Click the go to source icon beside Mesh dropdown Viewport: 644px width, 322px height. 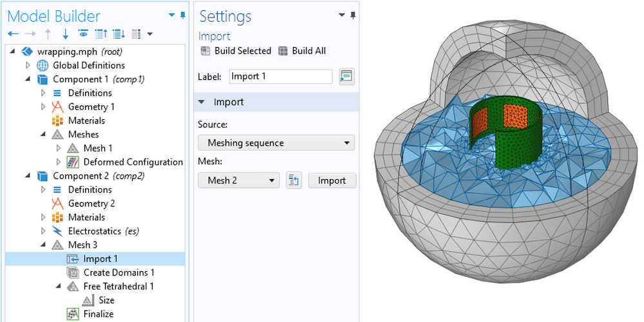(294, 180)
